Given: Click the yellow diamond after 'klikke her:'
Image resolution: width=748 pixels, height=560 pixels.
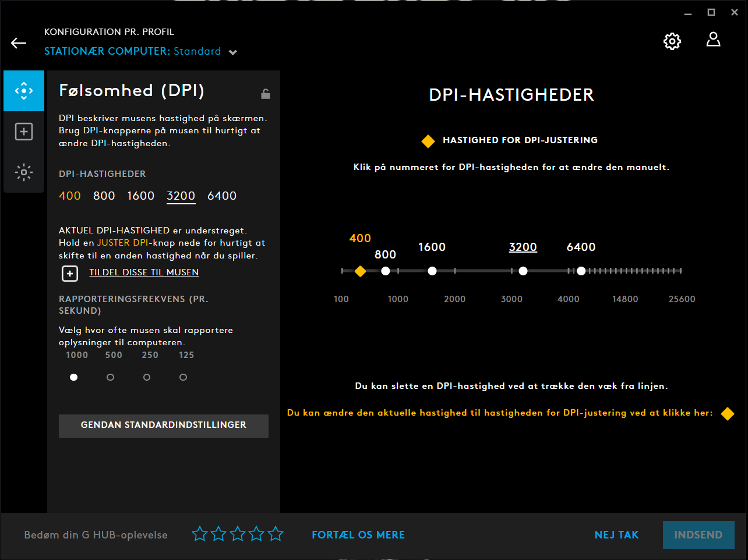Looking at the screenshot, I should pos(728,413).
